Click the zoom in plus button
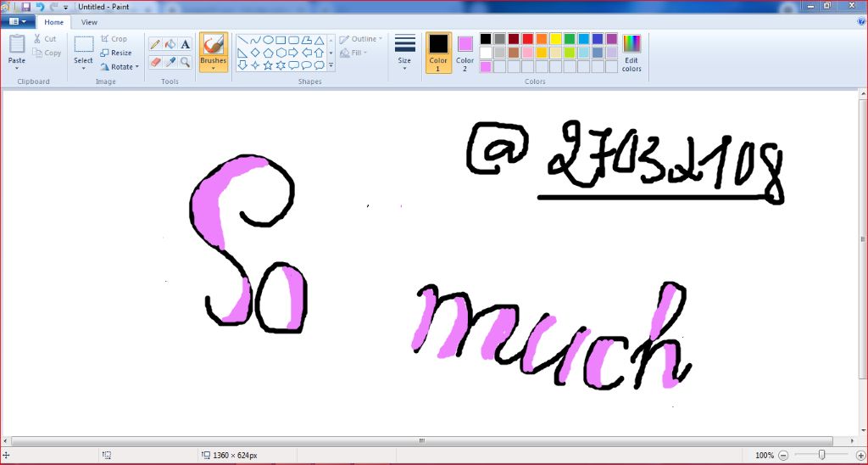The image size is (868, 465). [860, 455]
